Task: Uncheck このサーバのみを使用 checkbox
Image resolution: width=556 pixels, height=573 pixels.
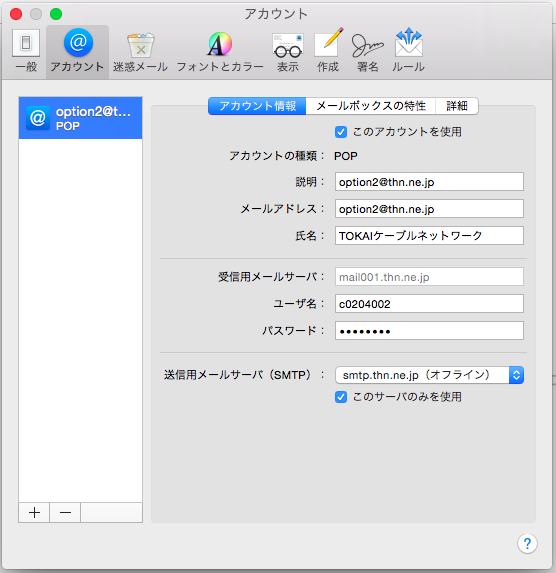Action: (x=341, y=397)
